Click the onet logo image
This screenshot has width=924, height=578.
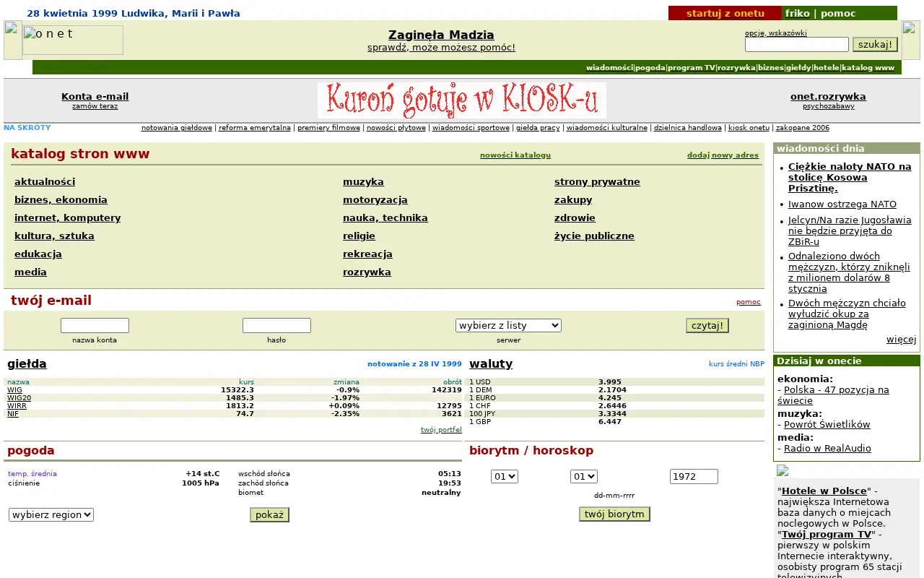73,40
